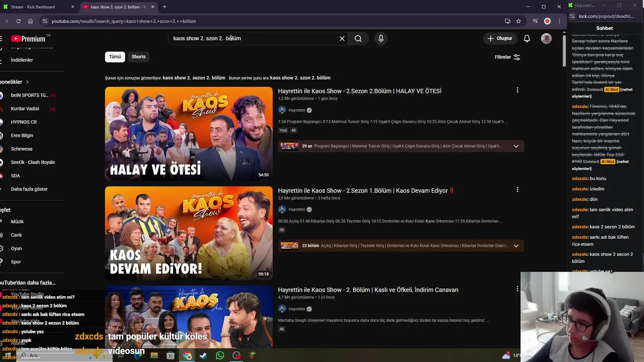Open more options for Halay ve Ötesi video

[517, 90]
